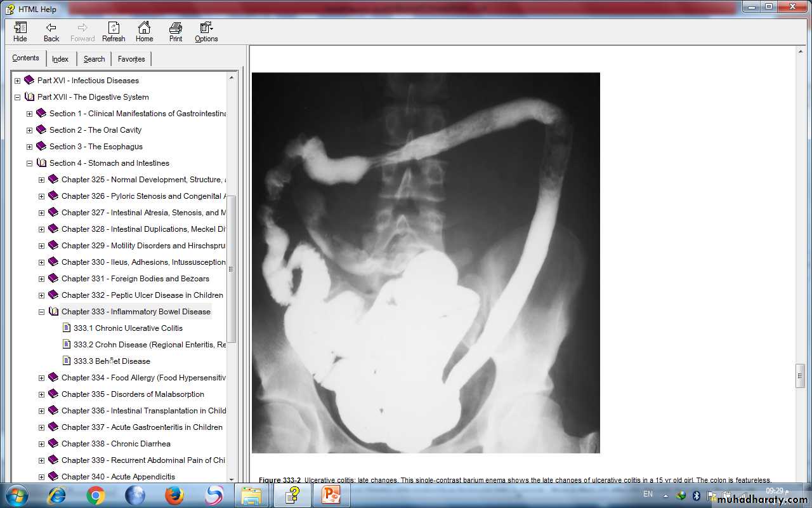Click the Hide toolbar icon
The image size is (812, 508).
[x=20, y=32]
